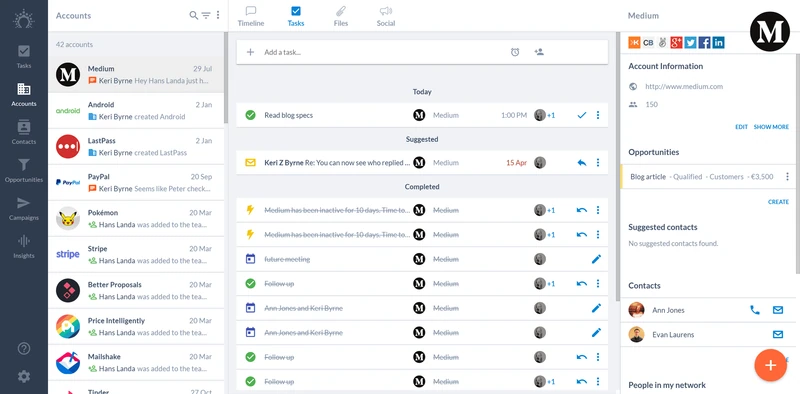The width and height of the screenshot is (800, 394).
Task: Click EDIT under Account Information
Action: pos(741,127)
